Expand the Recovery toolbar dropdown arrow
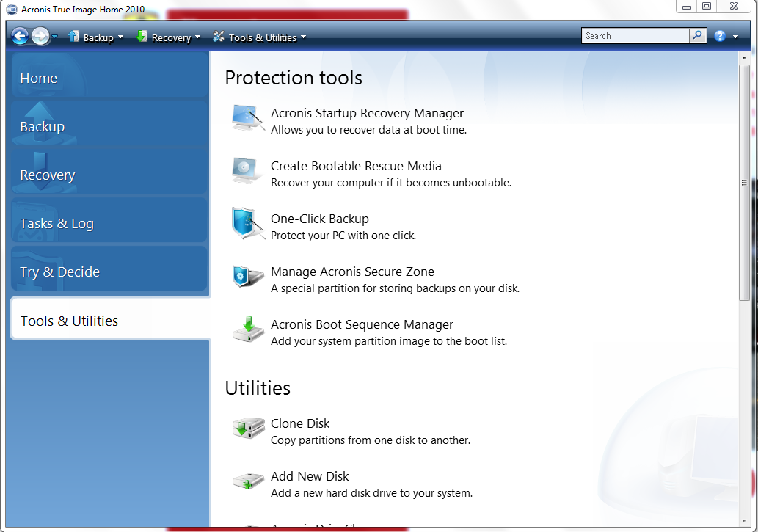Image resolution: width=758 pixels, height=532 pixels. tap(197, 37)
